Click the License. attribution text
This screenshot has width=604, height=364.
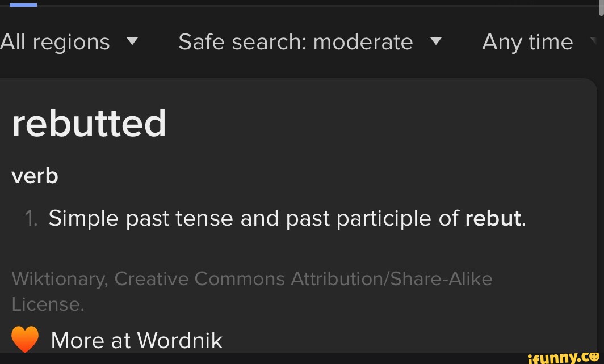tap(48, 304)
